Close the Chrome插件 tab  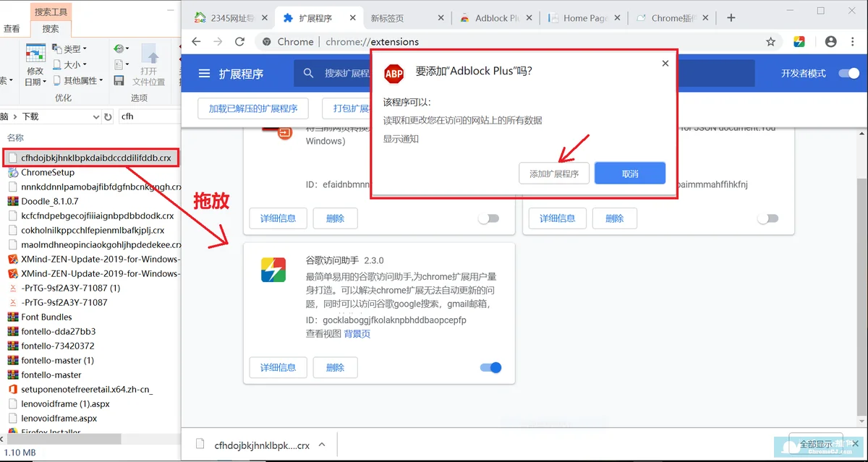point(705,18)
